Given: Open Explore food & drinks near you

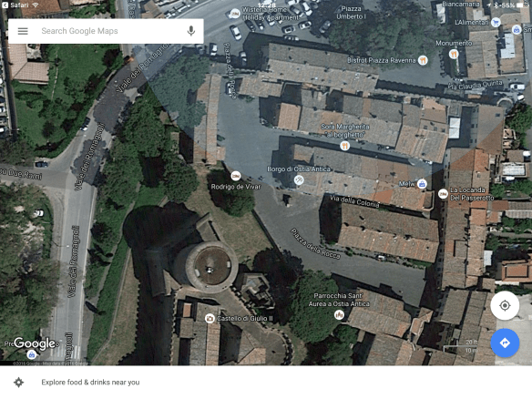Looking at the screenshot, I should [x=90, y=382].
